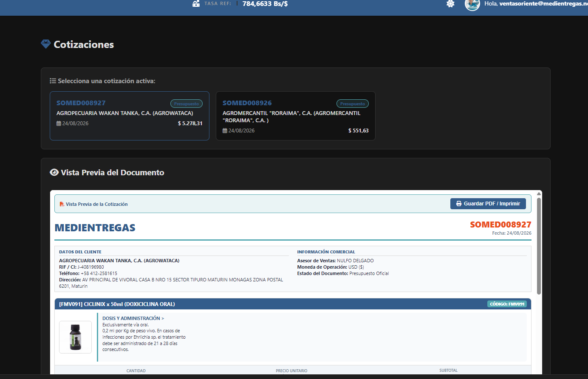Click the $ 5.278,31 total amount

coord(190,124)
